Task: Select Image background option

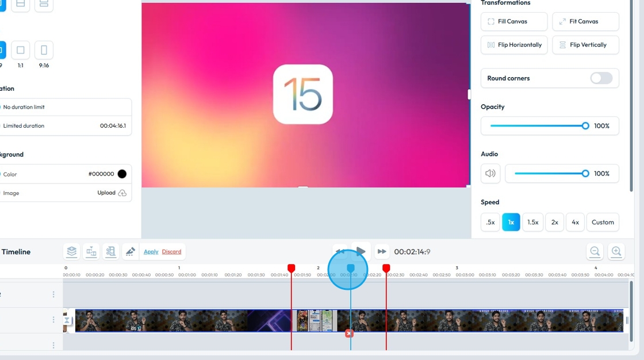Action: pyautogui.click(x=66, y=193)
